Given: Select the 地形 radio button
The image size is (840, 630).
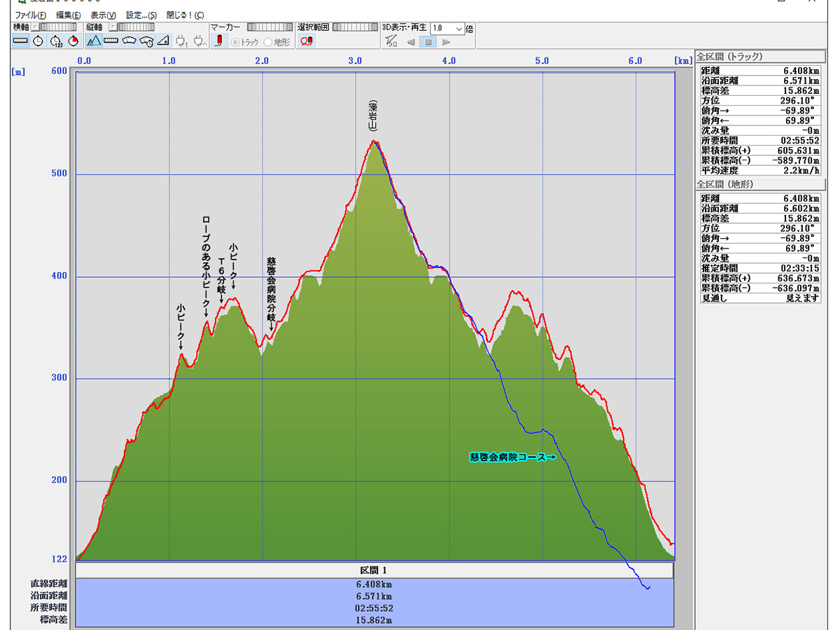Looking at the screenshot, I should (x=268, y=42).
